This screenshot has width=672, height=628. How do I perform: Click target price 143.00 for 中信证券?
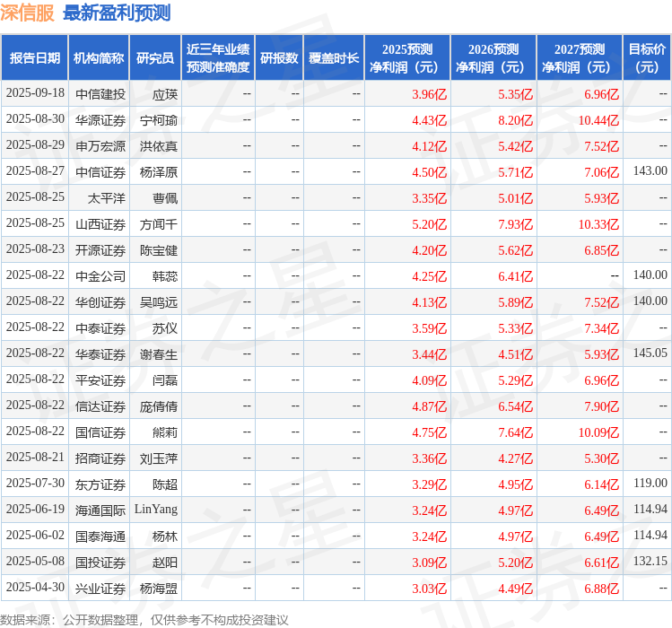(650, 171)
